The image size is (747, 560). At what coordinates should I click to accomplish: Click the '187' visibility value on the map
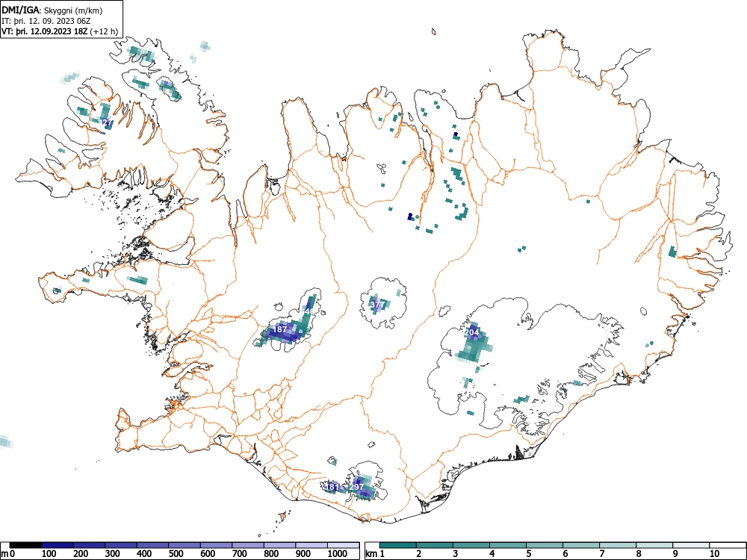click(x=279, y=329)
